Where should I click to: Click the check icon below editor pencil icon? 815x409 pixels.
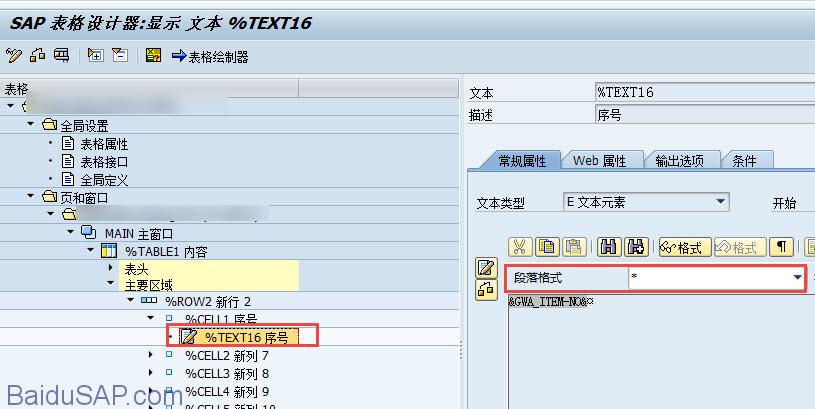click(x=486, y=289)
